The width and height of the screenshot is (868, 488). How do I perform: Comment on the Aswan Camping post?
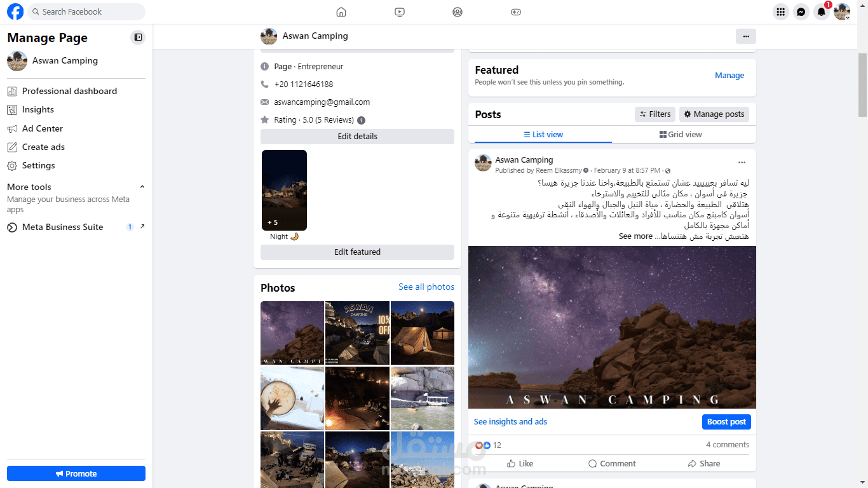612,463
